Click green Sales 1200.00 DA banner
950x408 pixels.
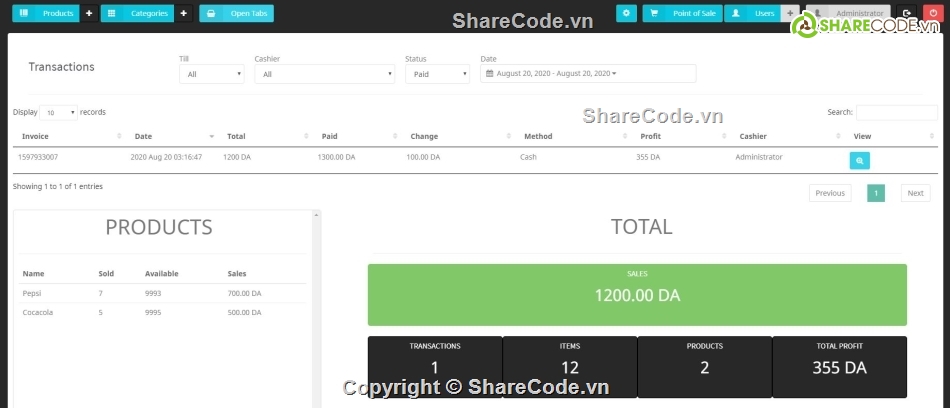point(637,295)
